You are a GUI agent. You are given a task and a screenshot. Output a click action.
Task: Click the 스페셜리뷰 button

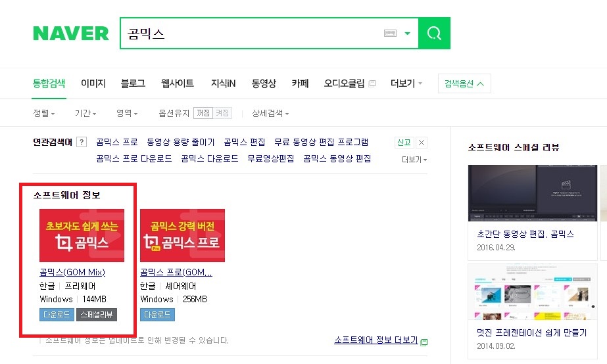tap(97, 315)
